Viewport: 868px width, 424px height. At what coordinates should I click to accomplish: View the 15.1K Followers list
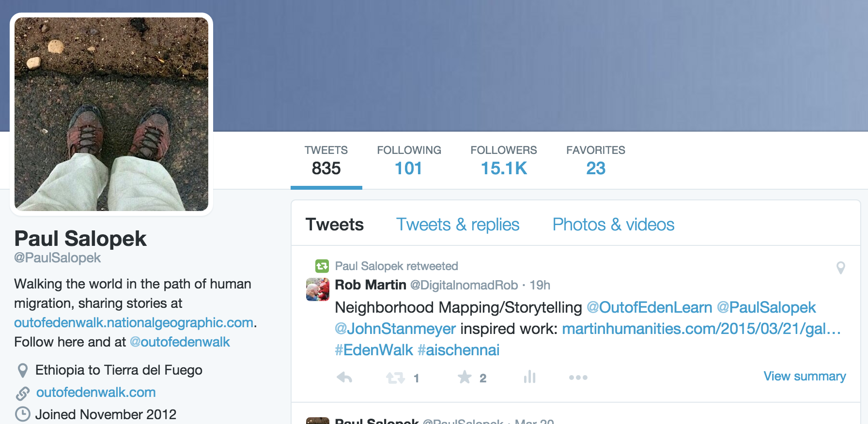coord(503,161)
